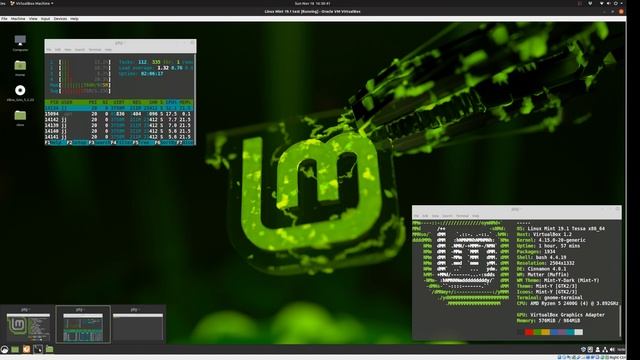Open Edit menu in neofetch terminal window
Screen dimensions: 640x360
tap(425, 216)
